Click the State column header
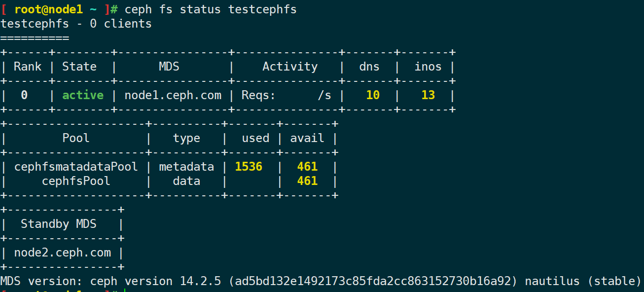The height and width of the screenshot is (292, 644). pyautogui.click(x=79, y=67)
